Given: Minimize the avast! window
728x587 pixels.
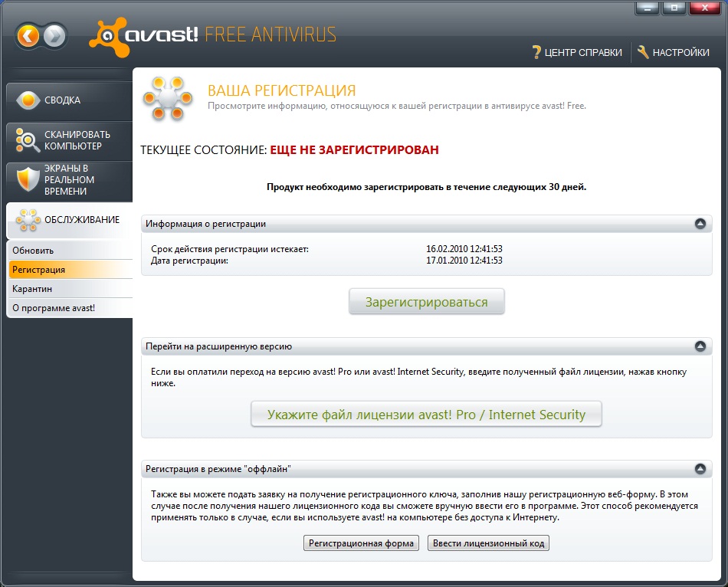Looking at the screenshot, I should pos(648,8).
